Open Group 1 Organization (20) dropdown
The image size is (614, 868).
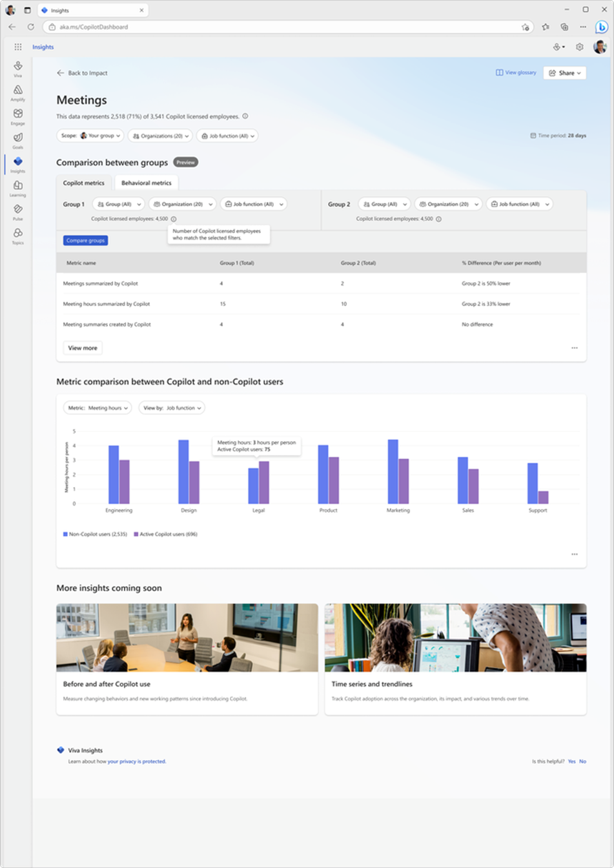pos(183,204)
